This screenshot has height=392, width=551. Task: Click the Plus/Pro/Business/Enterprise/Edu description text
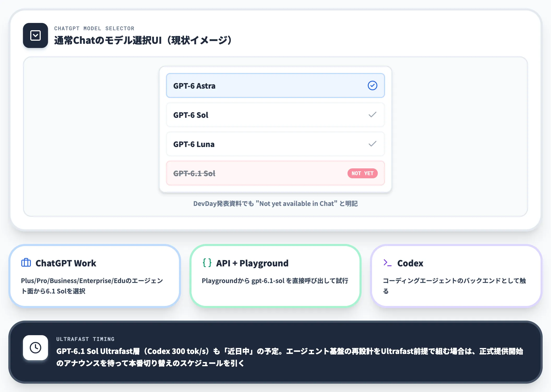pyautogui.click(x=92, y=286)
